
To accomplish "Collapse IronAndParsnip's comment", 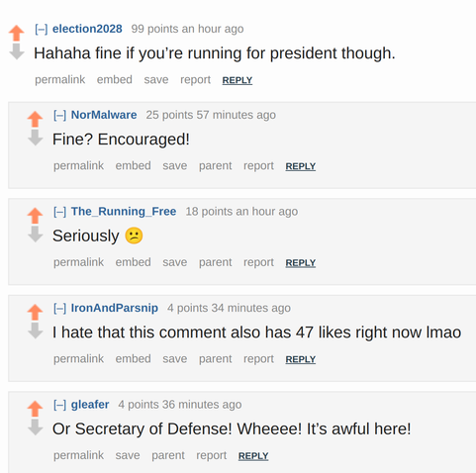I will (59, 308).
